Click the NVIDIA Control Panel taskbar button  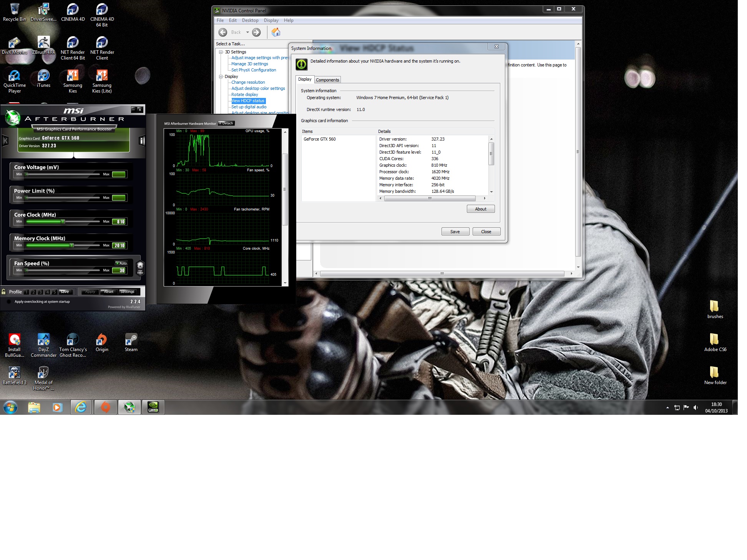click(153, 407)
